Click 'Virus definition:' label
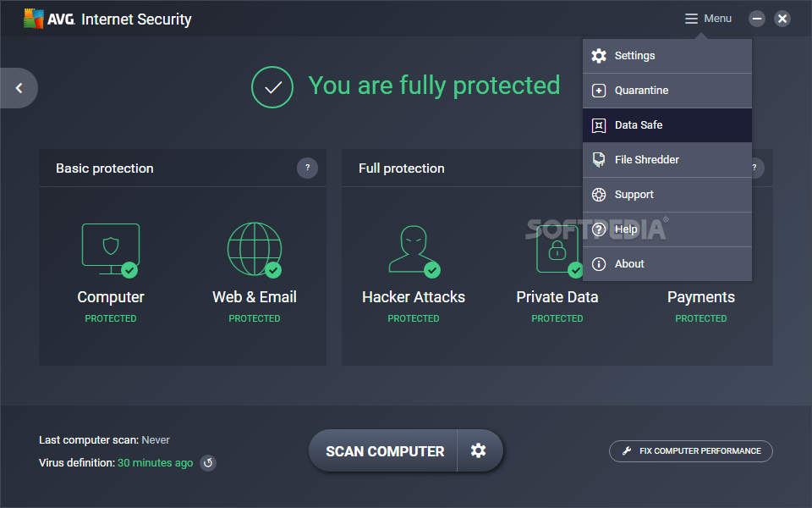 [x=77, y=463]
